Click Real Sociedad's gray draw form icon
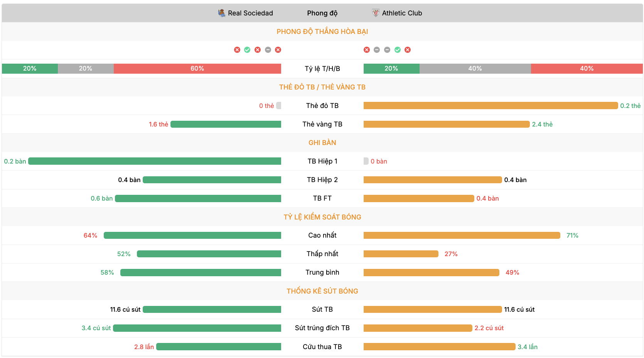The width and height of the screenshot is (644, 358). 268,50
